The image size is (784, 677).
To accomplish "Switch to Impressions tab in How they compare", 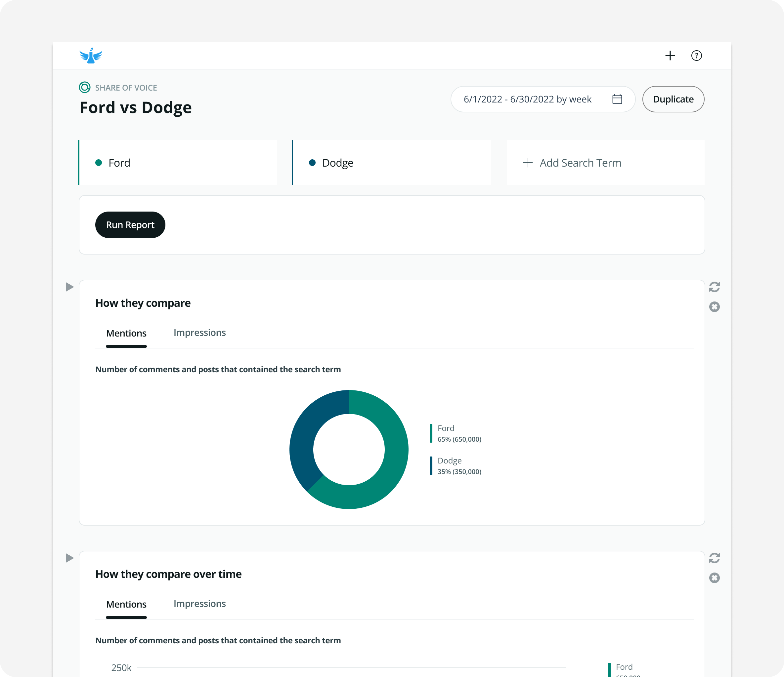I will click(x=199, y=333).
